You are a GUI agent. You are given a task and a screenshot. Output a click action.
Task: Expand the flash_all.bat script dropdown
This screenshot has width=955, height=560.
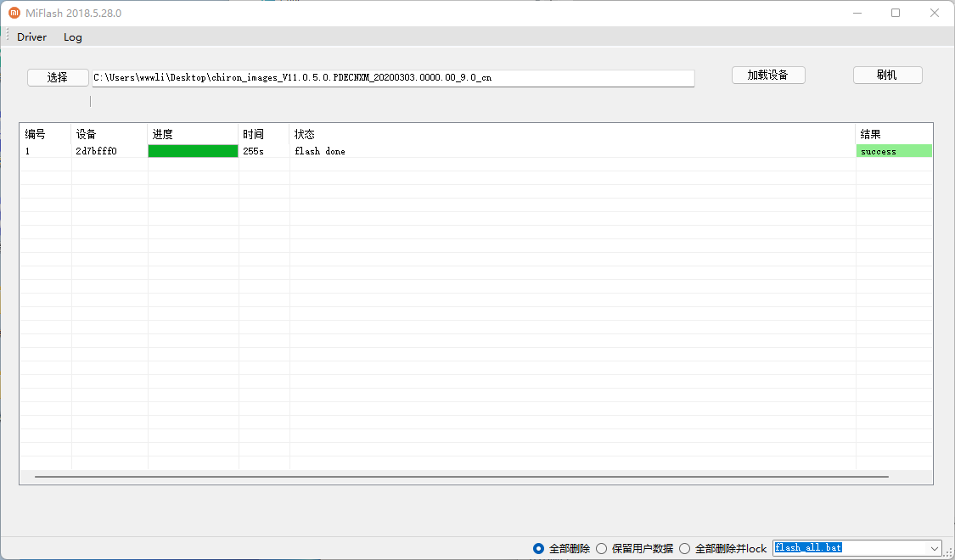click(x=935, y=548)
